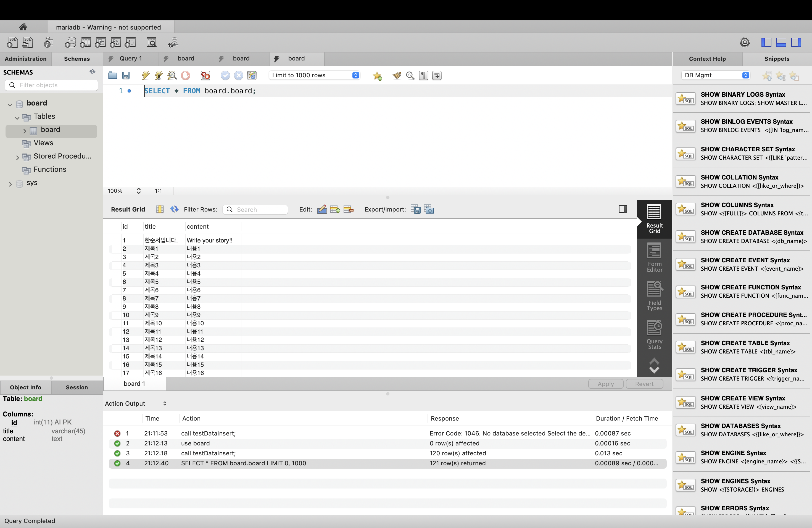The width and height of the screenshot is (812, 528).
Task: Click the Beautify query broom icon
Action: tap(397, 75)
